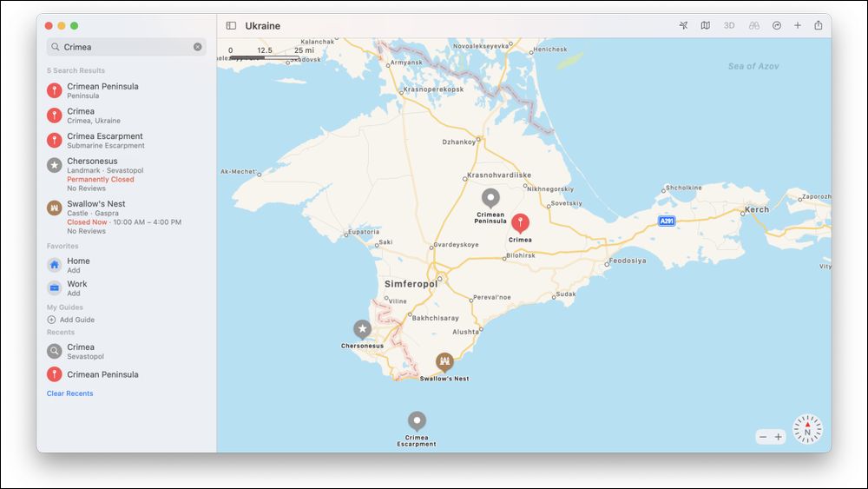Click the Simferopol city label
Screen dimensions: 868x489
[411, 283]
